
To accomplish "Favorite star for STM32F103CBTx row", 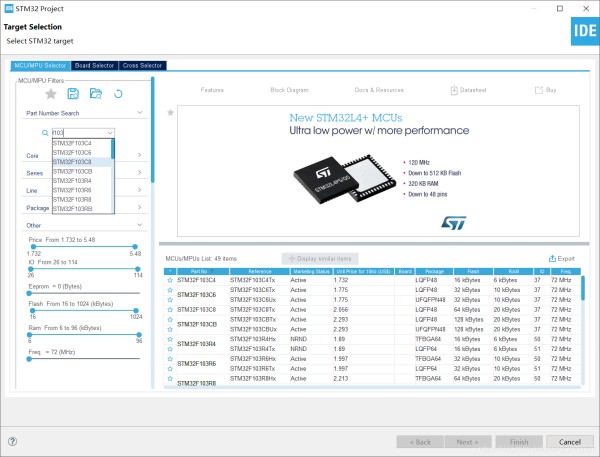I will 170,320.
